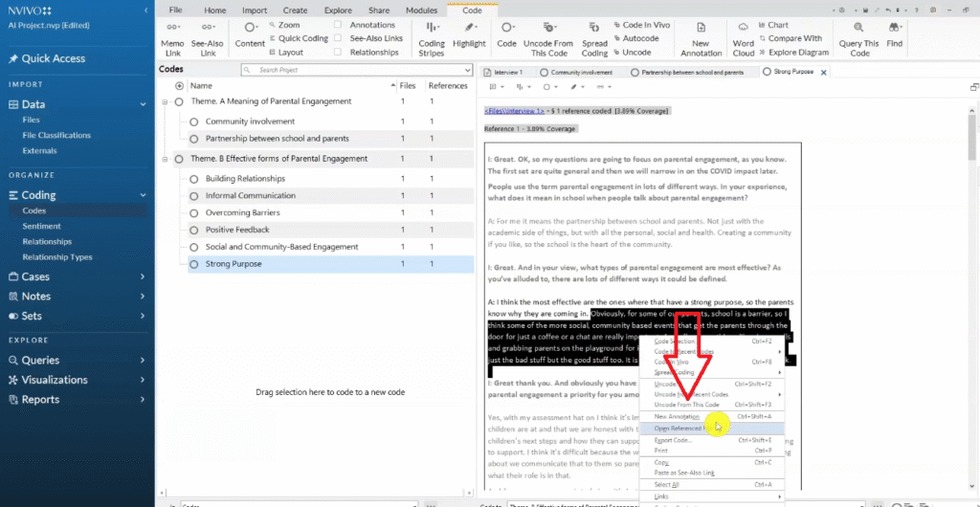The image size is (980, 507).
Task: Toggle the Annotations checkbox
Action: pos(337,25)
